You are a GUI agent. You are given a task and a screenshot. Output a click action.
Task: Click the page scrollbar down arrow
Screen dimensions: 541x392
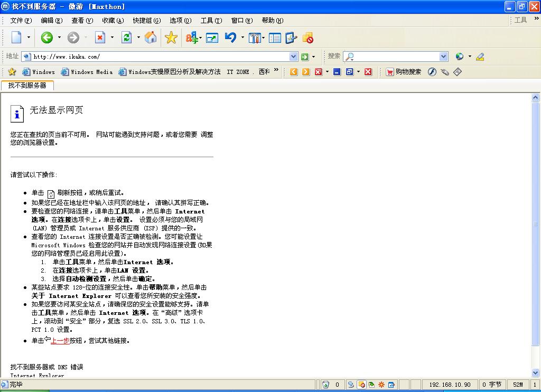536,372
